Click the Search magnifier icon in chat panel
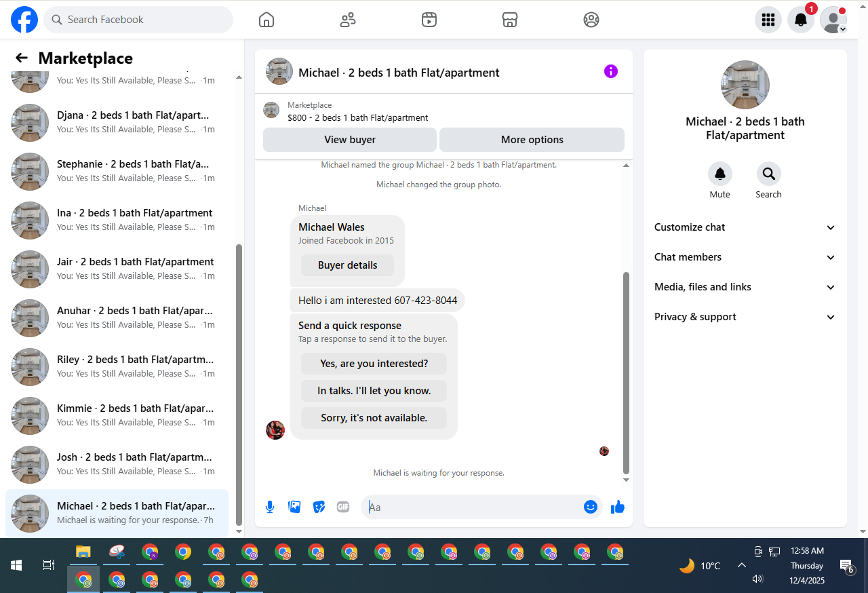 coord(769,174)
